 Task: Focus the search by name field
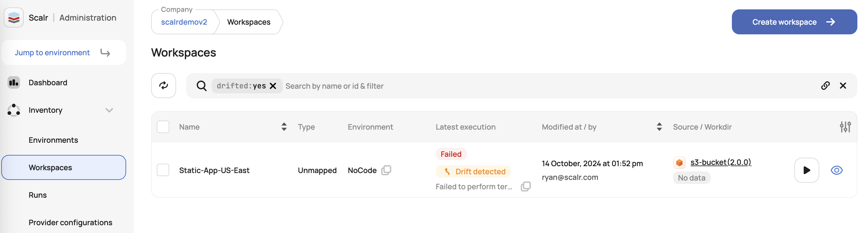549,86
